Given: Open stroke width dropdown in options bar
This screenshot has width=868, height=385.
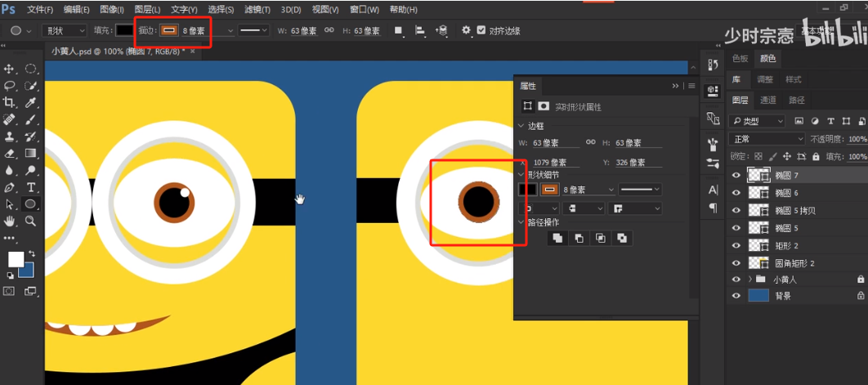Looking at the screenshot, I should [x=230, y=31].
